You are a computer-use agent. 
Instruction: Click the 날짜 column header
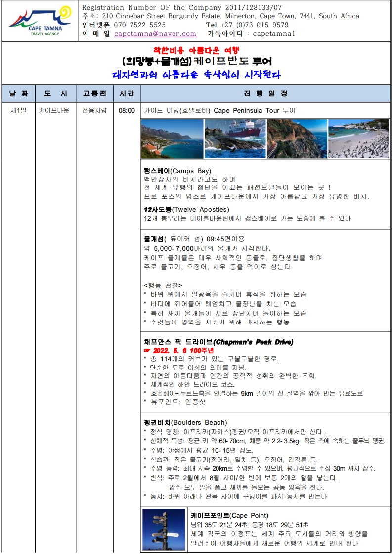[x=18, y=93]
